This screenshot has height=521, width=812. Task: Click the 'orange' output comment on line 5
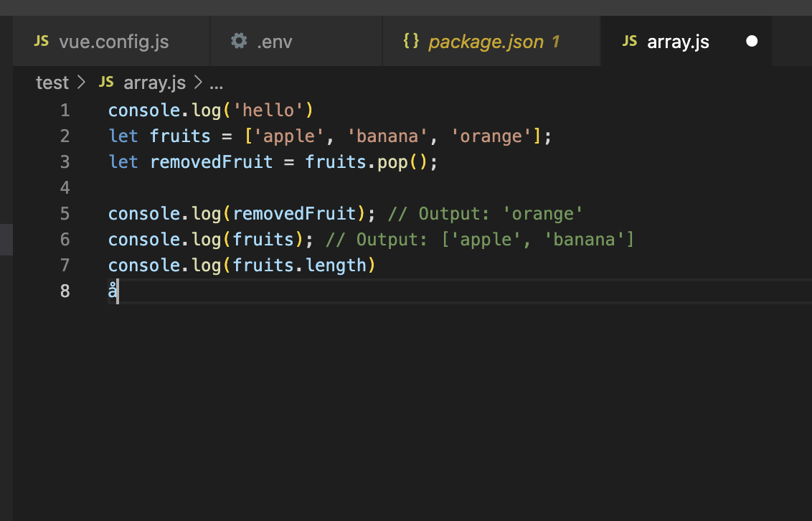click(x=548, y=214)
